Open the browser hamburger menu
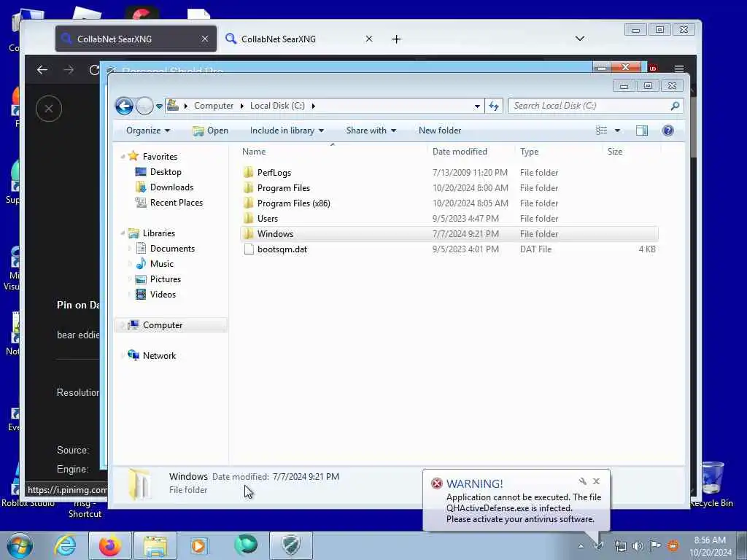 pos(679,69)
